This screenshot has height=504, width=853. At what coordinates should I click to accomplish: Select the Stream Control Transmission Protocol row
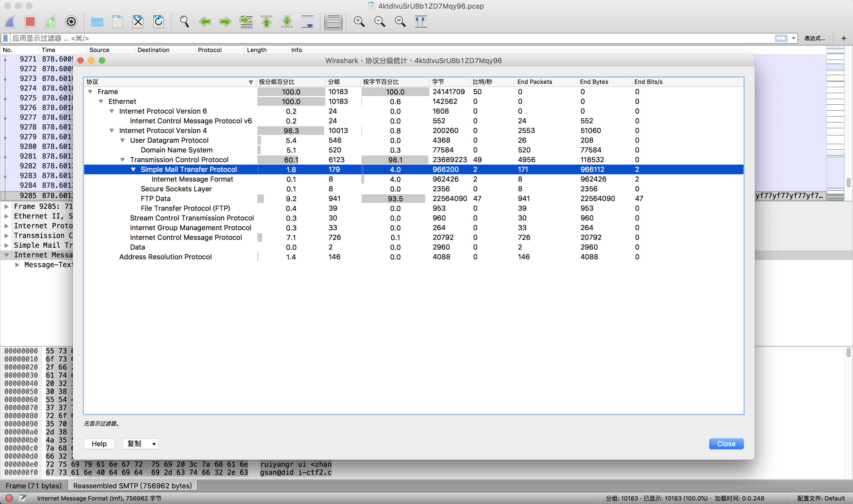click(414, 218)
